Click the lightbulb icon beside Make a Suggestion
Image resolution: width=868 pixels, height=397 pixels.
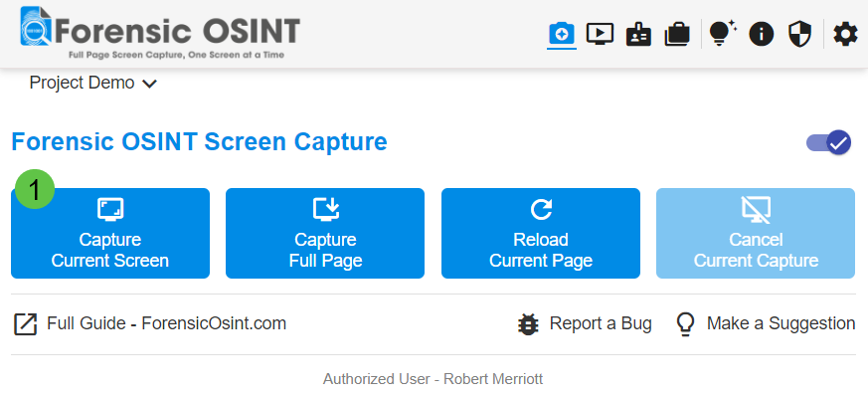click(686, 324)
